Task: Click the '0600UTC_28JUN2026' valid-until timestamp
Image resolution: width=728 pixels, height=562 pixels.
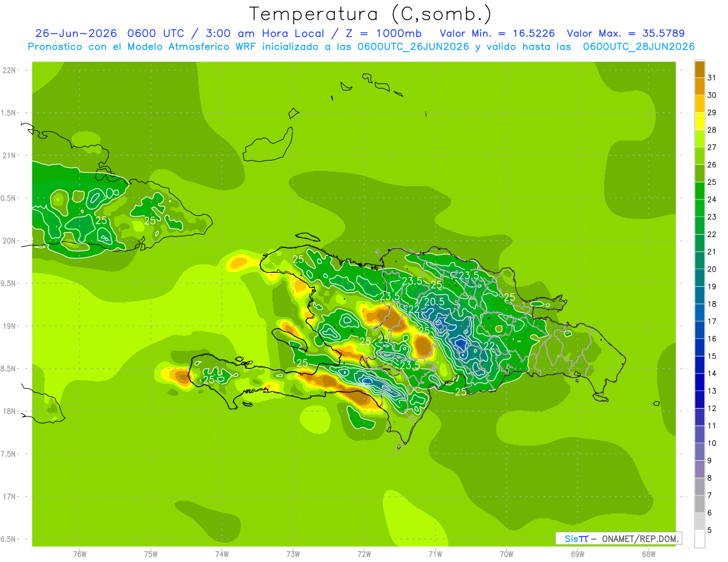Action: coord(639,47)
